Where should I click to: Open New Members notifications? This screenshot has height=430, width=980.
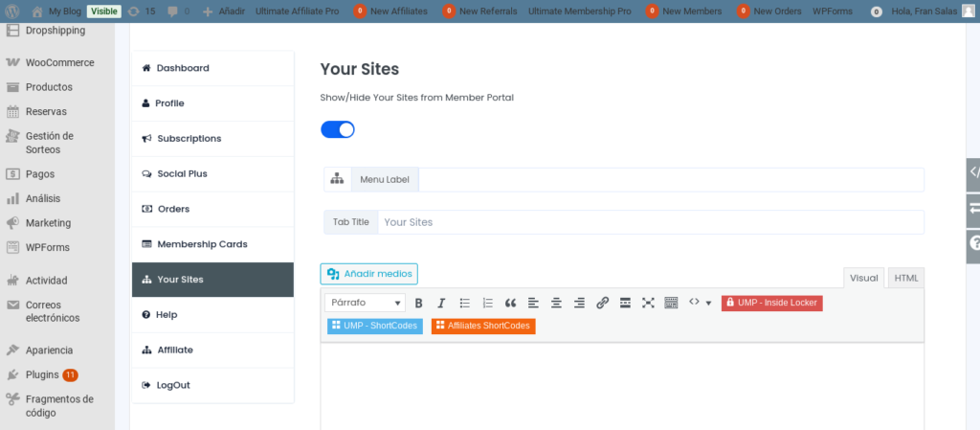click(x=683, y=11)
